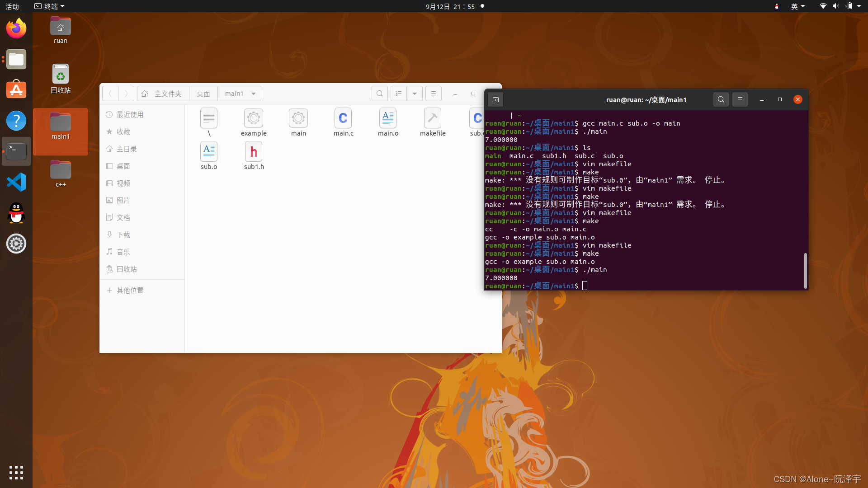Screen dimensions: 868x488
Task: Click the file manager search icon
Action: tap(380, 94)
